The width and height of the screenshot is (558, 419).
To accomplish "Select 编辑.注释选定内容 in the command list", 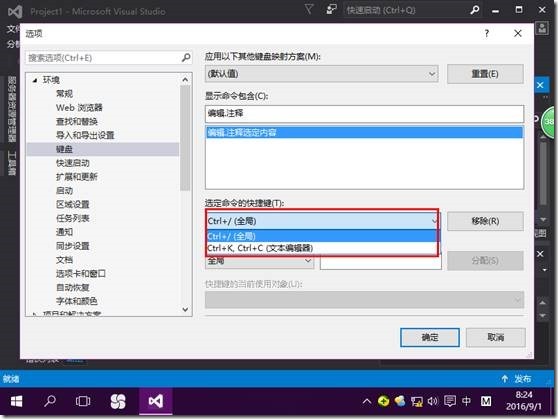I will (364, 133).
